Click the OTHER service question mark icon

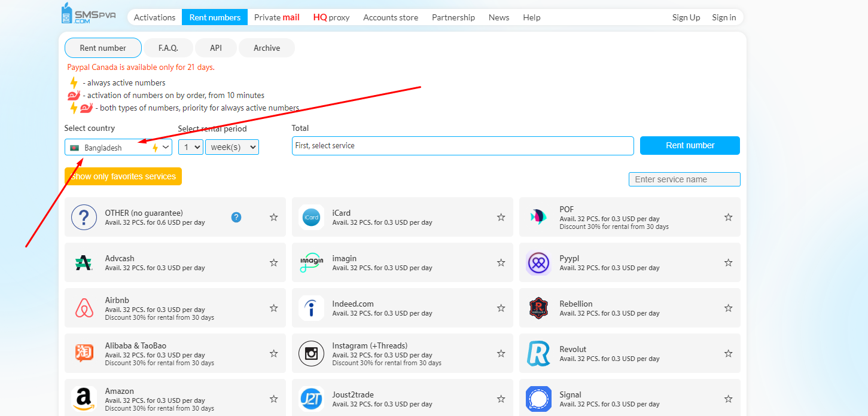84,217
